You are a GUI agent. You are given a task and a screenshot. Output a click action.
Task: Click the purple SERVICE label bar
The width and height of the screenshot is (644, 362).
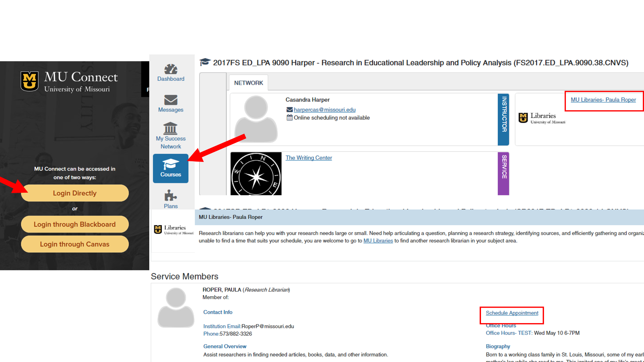pyautogui.click(x=503, y=173)
